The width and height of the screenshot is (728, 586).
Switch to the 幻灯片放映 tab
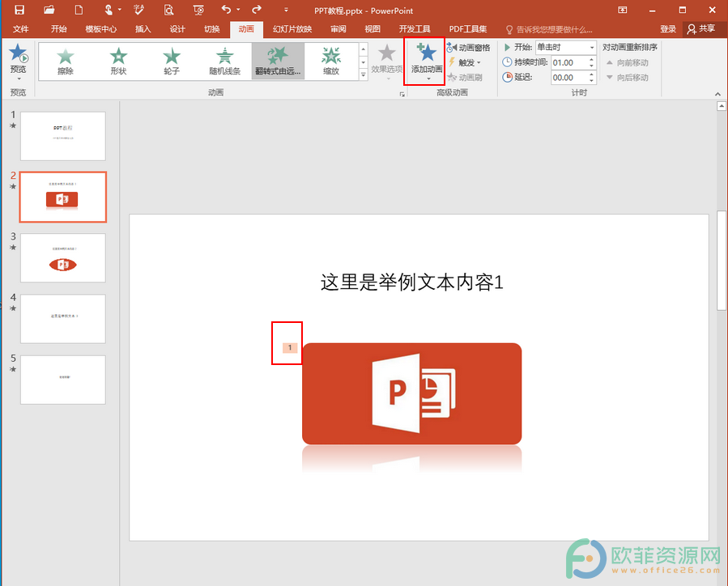[292, 29]
